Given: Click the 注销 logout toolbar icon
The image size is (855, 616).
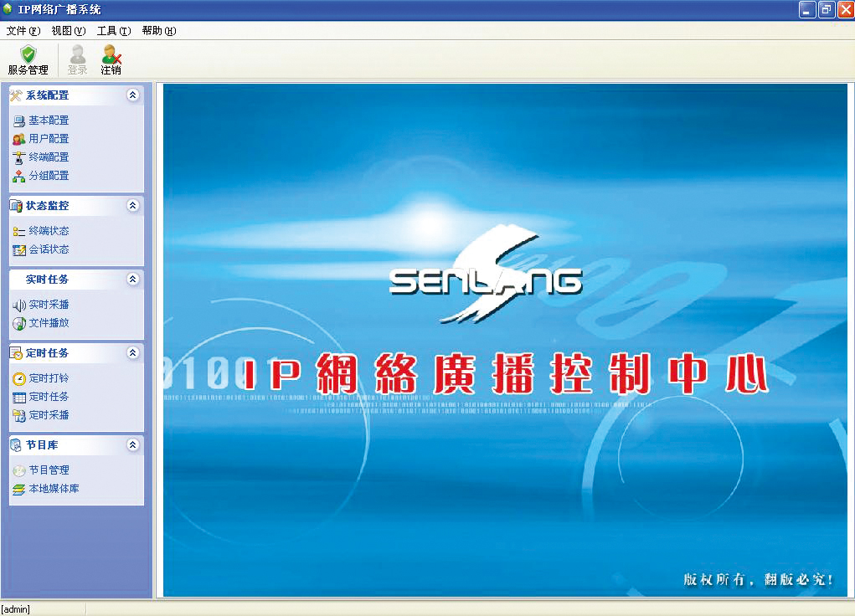Looking at the screenshot, I should coord(111,54).
